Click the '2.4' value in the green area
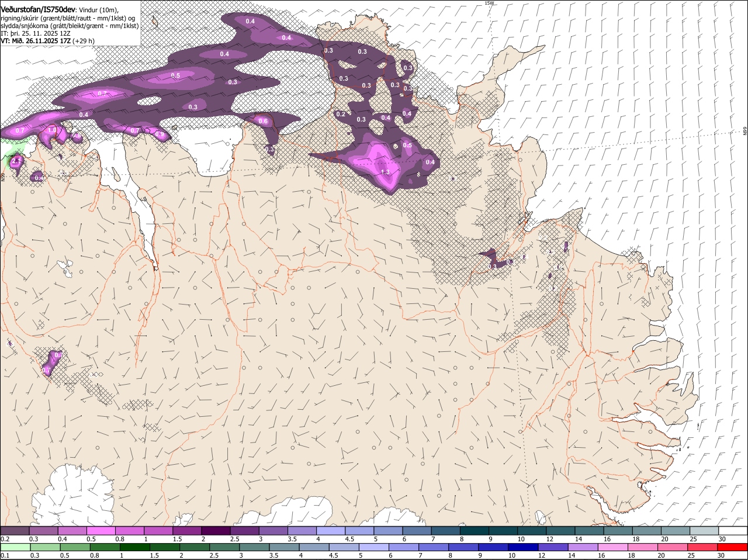This screenshot has width=748, height=560. (16, 160)
